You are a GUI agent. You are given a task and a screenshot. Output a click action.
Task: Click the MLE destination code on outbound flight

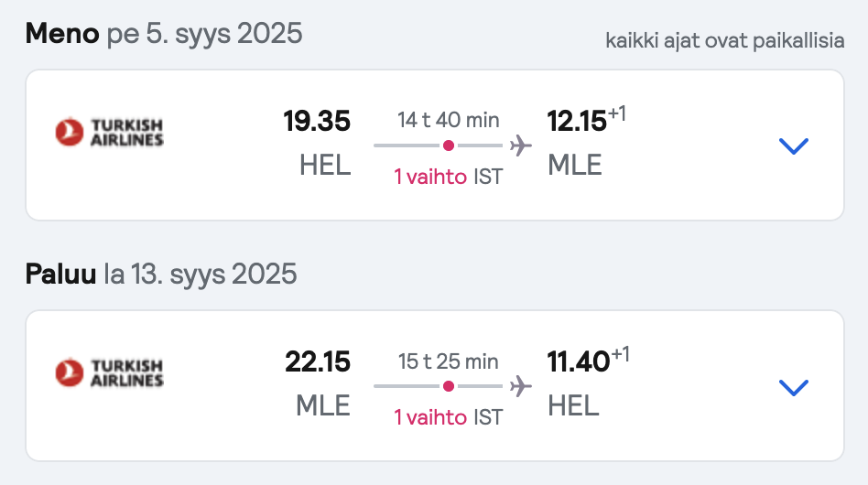tap(575, 166)
